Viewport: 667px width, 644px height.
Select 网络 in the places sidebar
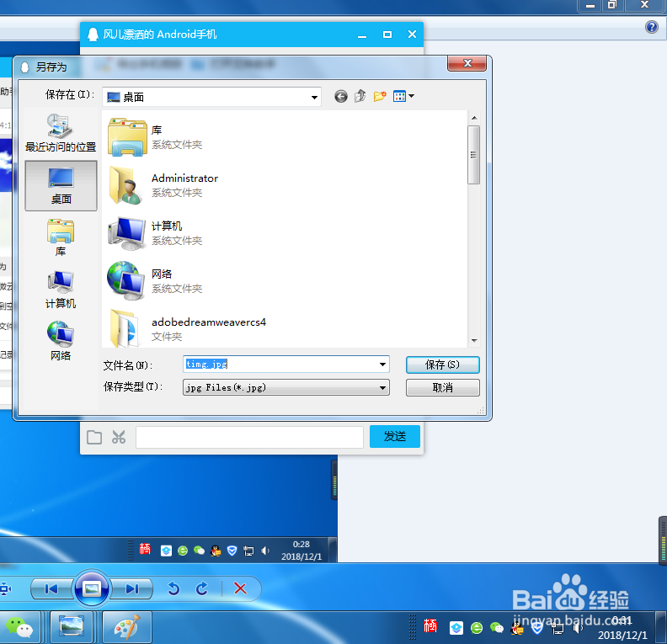[61, 342]
